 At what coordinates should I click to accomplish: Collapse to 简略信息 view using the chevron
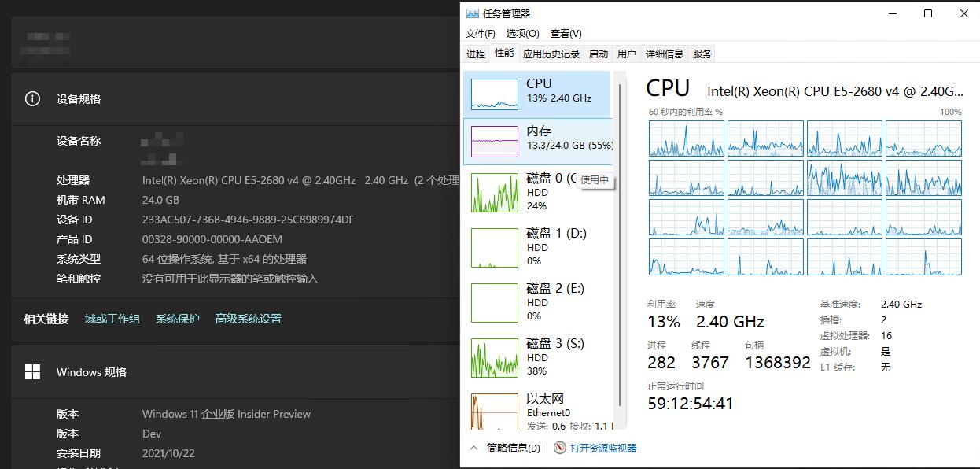pyautogui.click(x=473, y=448)
